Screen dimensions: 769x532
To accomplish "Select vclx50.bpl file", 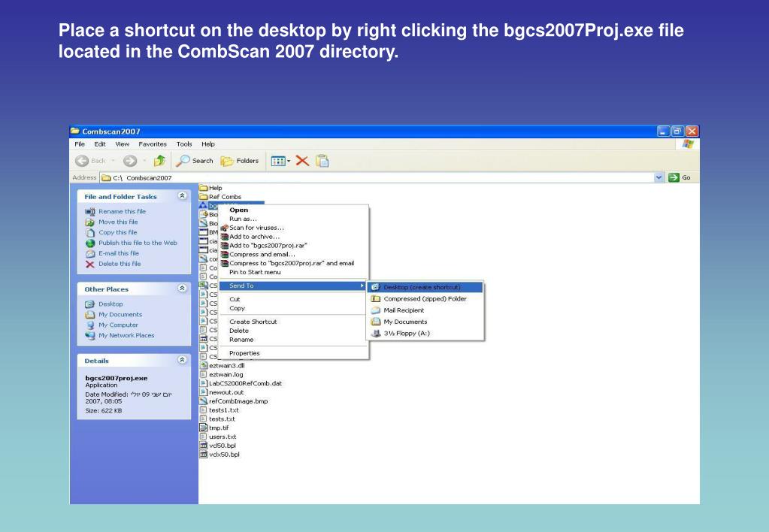I will (x=219, y=455).
